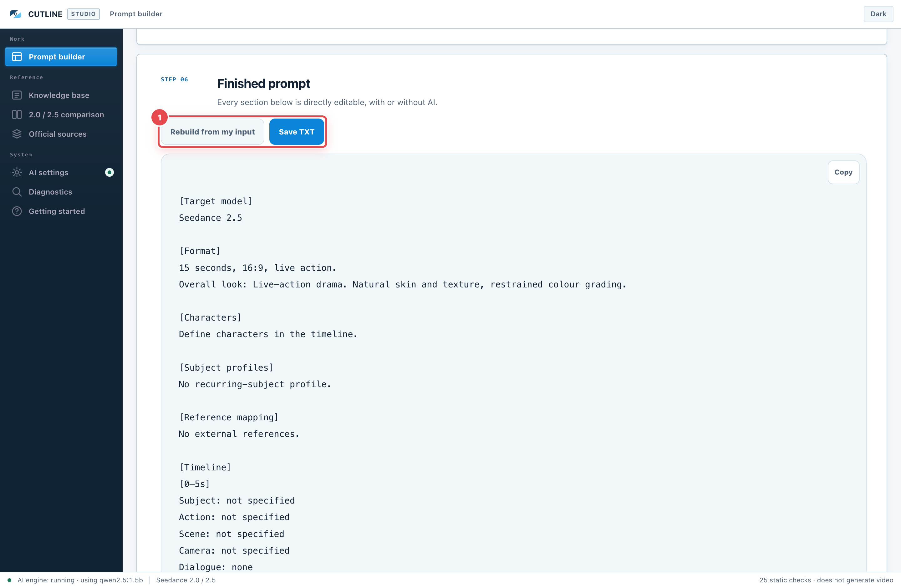Click 'Camera: not specified' line
The width and height of the screenshot is (901, 588).
point(234,550)
